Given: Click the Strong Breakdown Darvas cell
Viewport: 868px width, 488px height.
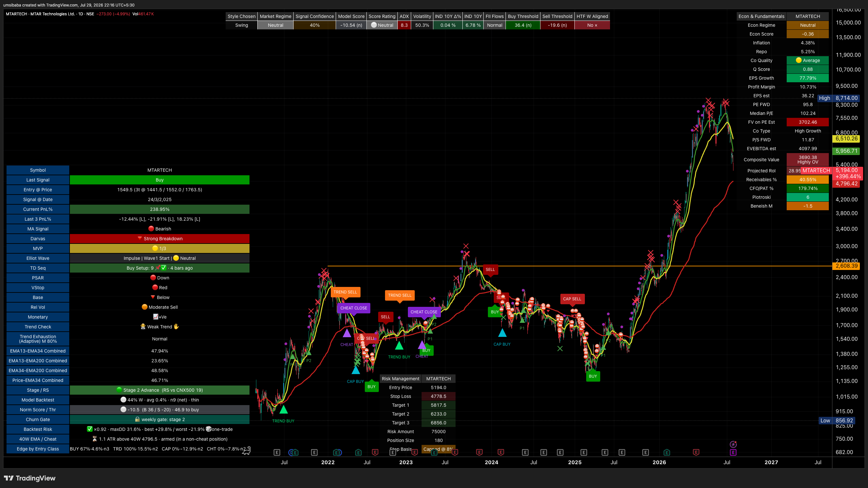Looking at the screenshot, I should 160,239.
